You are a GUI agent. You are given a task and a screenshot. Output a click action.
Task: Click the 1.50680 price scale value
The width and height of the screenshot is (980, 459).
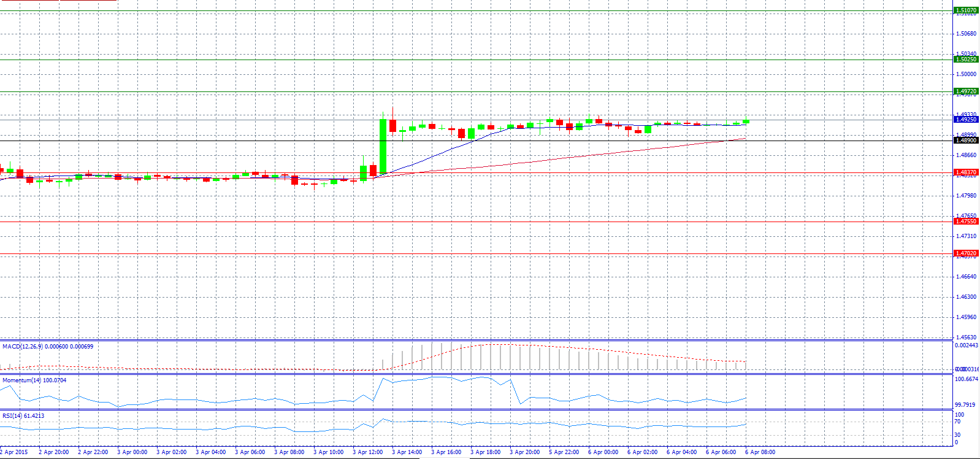point(967,34)
